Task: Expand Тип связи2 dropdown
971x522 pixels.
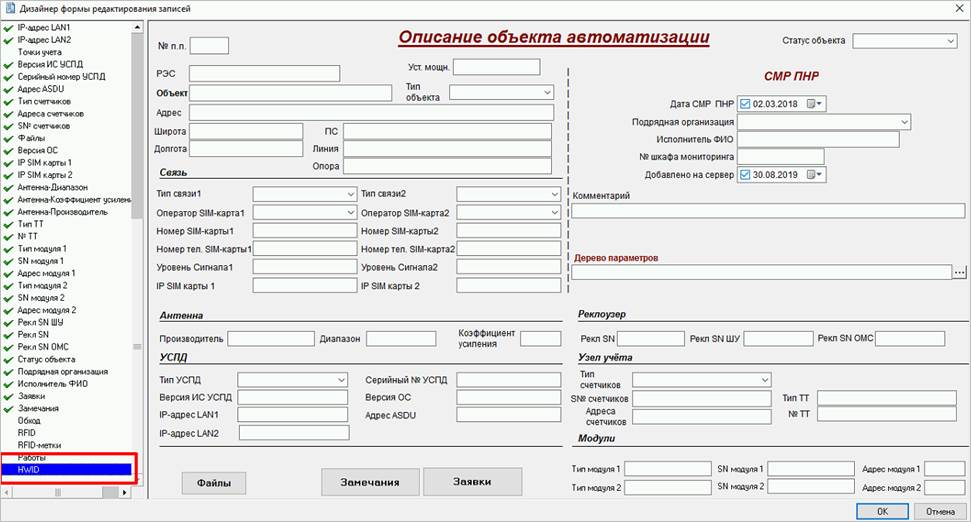Action: [x=554, y=194]
